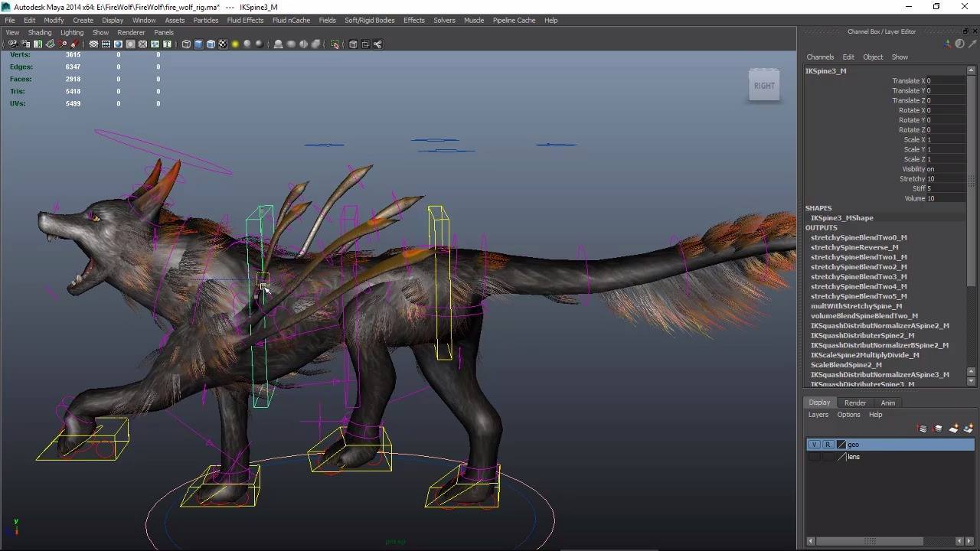Screen dimensions: 980x551
Task: Open the Fluid Effects menu
Action: pos(246,20)
